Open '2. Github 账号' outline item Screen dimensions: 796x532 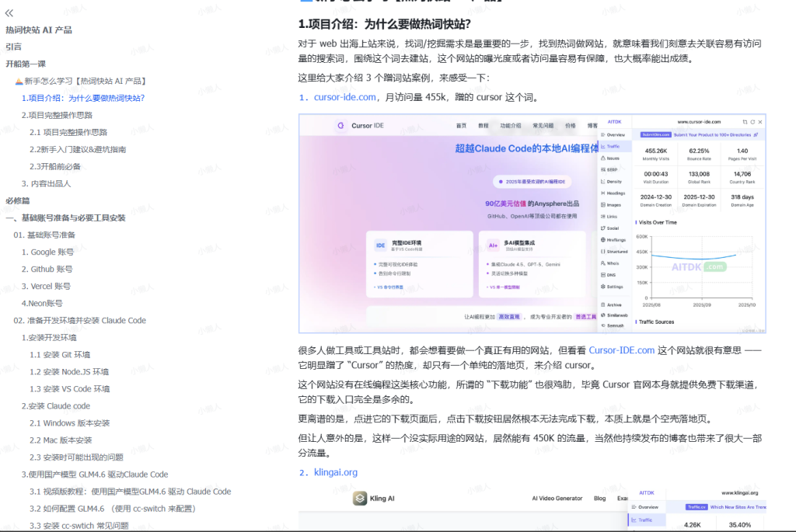[47, 269]
